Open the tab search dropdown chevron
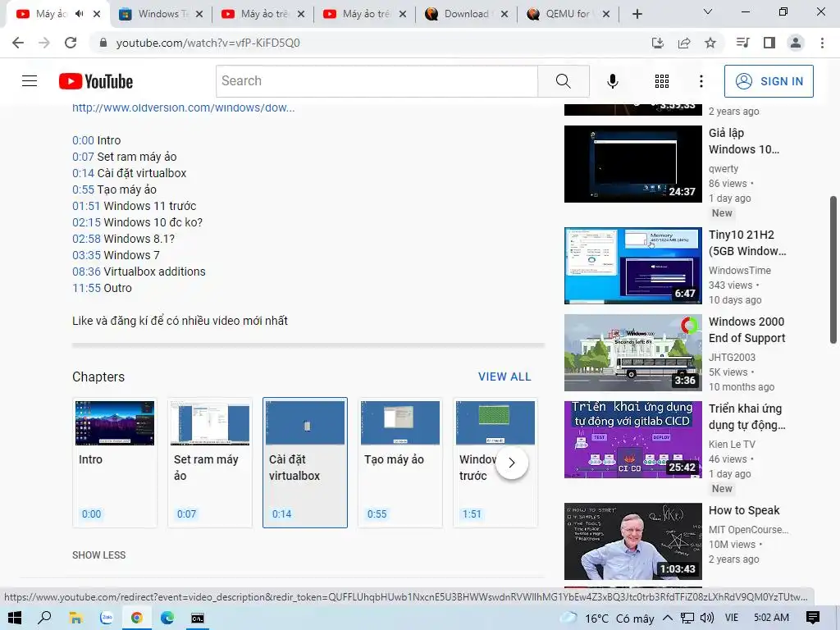This screenshot has width=840, height=630. click(708, 11)
